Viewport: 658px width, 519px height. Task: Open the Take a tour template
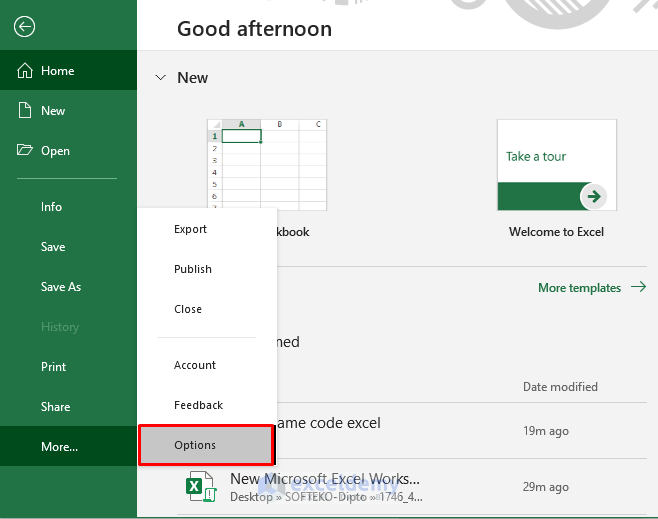pyautogui.click(x=557, y=165)
